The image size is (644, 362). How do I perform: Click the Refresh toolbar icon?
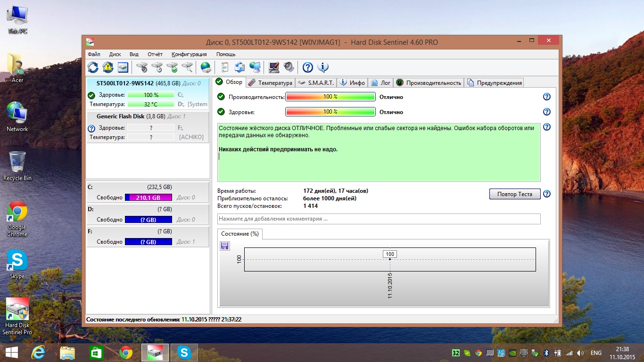point(93,67)
